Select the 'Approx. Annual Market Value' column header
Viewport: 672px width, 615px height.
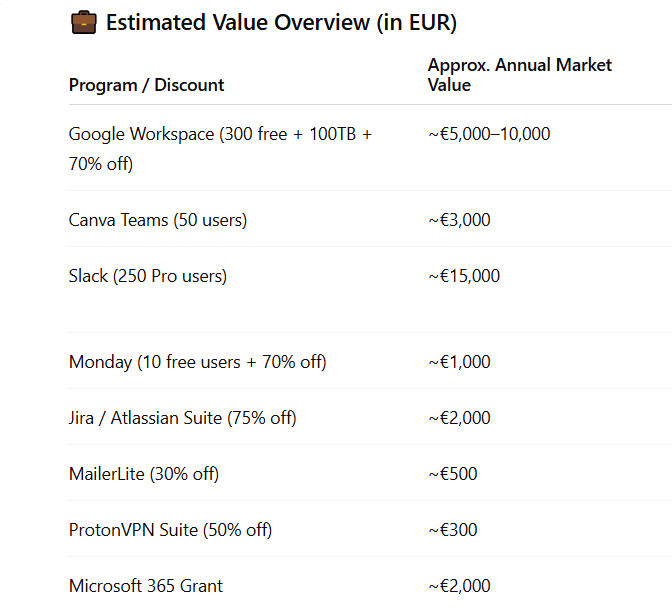(x=519, y=75)
